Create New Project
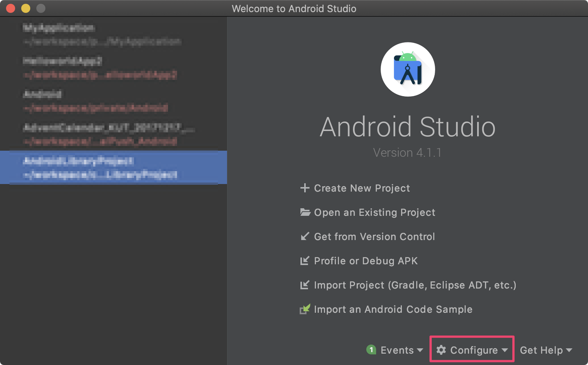Image resolution: width=588 pixels, height=365 pixels. (362, 188)
